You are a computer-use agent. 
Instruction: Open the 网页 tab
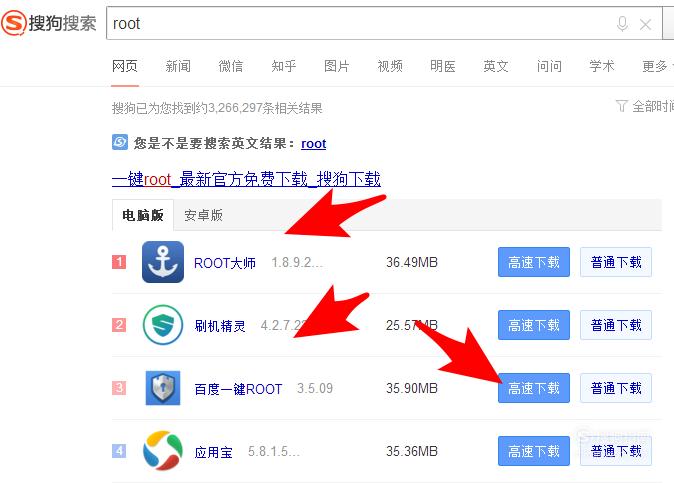[125, 66]
